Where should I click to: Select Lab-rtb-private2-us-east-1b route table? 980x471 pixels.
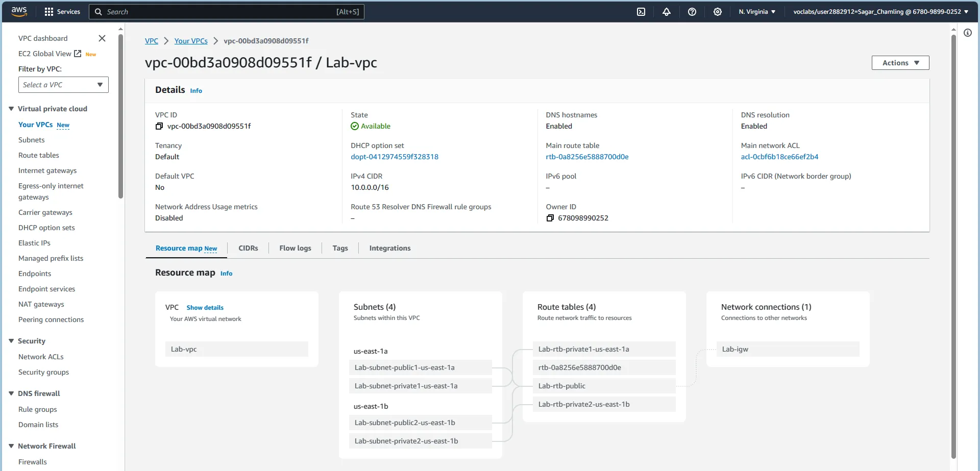(x=604, y=404)
